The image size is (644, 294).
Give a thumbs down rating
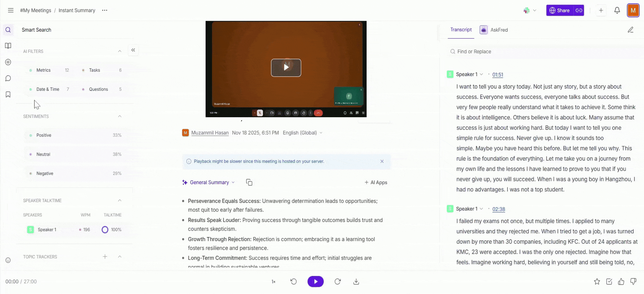point(633,282)
